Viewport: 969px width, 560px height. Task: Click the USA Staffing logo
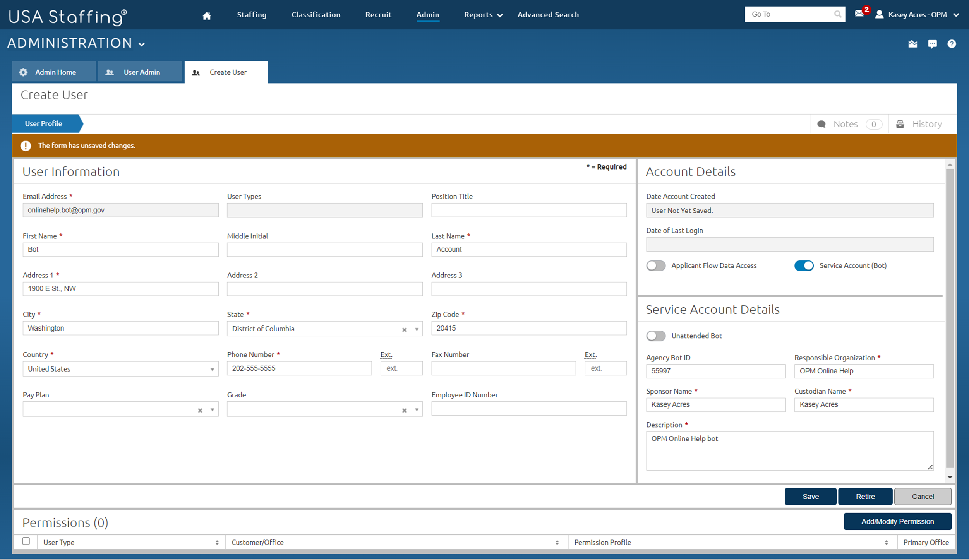point(68,17)
